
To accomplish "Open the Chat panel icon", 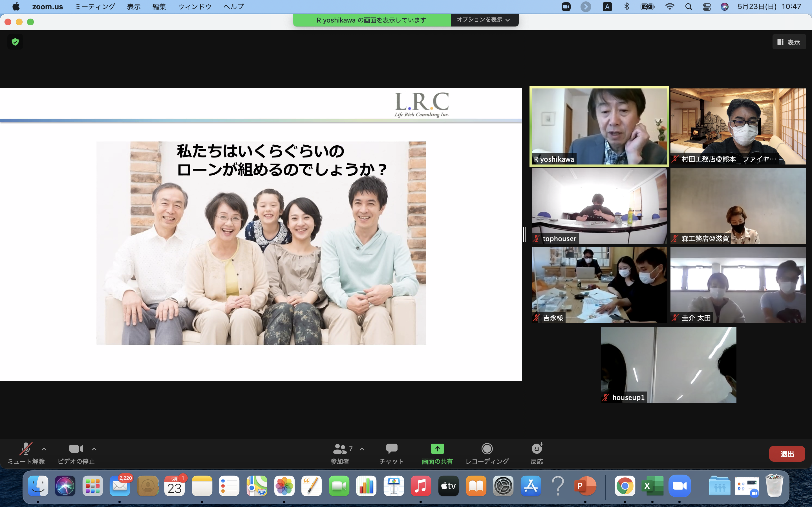I will 392,449.
